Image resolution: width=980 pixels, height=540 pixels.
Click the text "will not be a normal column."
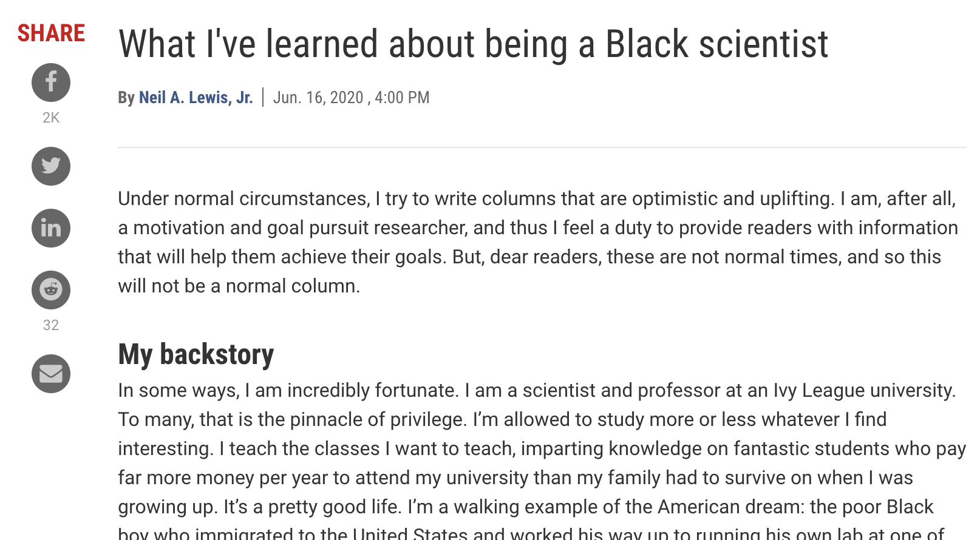click(x=239, y=286)
